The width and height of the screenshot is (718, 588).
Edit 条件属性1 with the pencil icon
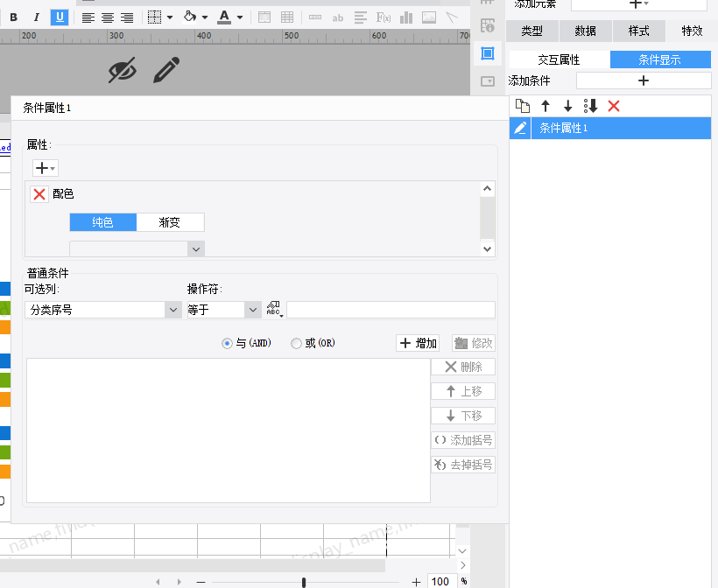pos(520,128)
